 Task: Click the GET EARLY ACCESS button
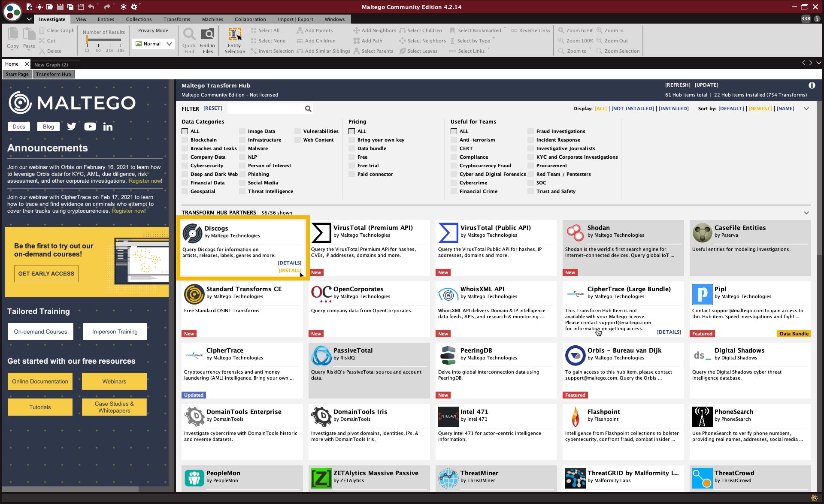[46, 274]
